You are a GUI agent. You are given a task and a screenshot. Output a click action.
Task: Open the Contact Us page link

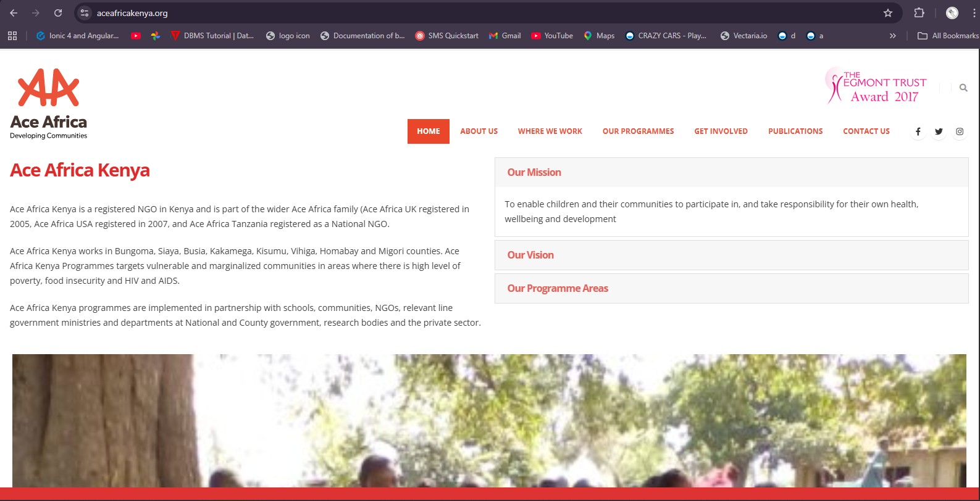point(866,131)
